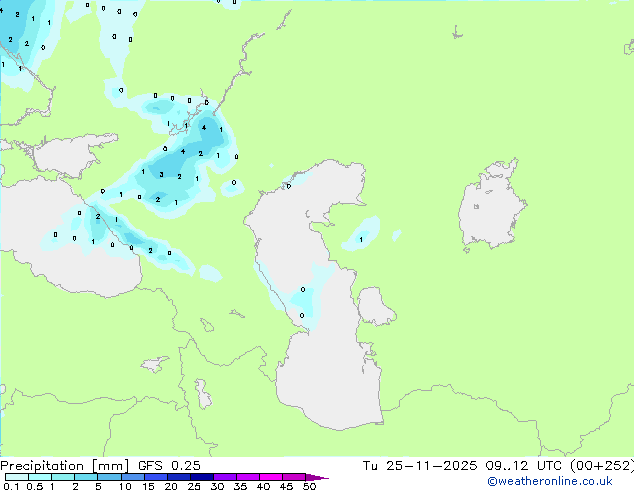Select the 45–50 mm legend color swatch

coord(294,477)
